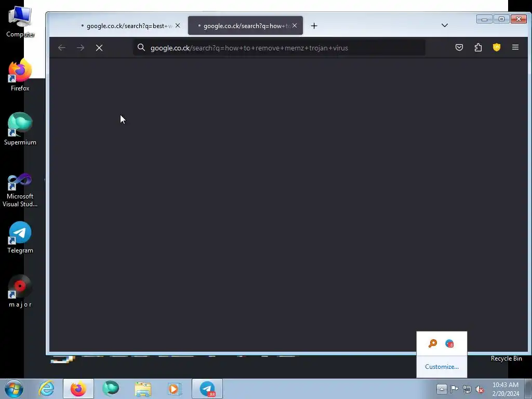This screenshot has height=399, width=532.
Task: Open the Action Center flag icon
Action: [454, 389]
